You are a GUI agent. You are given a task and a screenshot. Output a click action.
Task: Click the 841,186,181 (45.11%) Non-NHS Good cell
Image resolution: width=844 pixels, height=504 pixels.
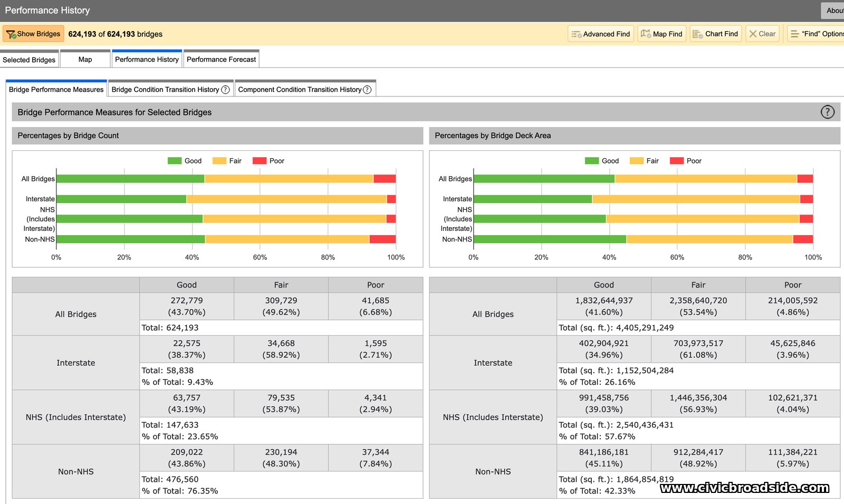point(604,458)
